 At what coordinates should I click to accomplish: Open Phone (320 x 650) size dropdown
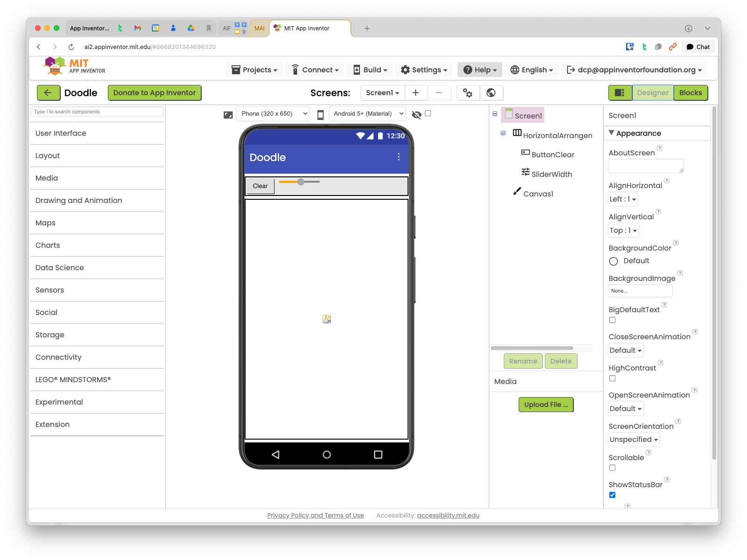274,114
